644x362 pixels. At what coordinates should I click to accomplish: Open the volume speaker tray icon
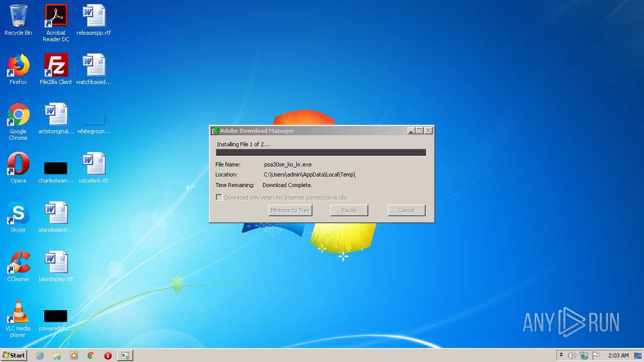pyautogui.click(x=572, y=355)
